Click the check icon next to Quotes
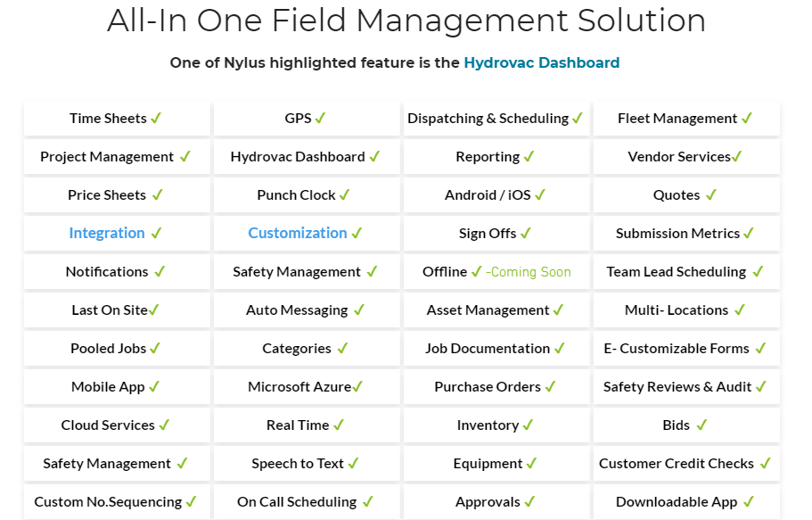This screenshot has width=812, height=520. tap(710, 194)
